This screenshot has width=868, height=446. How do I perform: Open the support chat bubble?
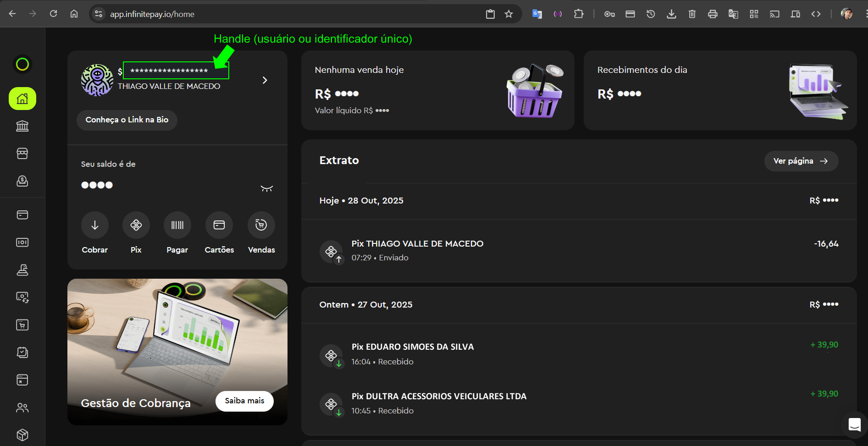(854, 424)
